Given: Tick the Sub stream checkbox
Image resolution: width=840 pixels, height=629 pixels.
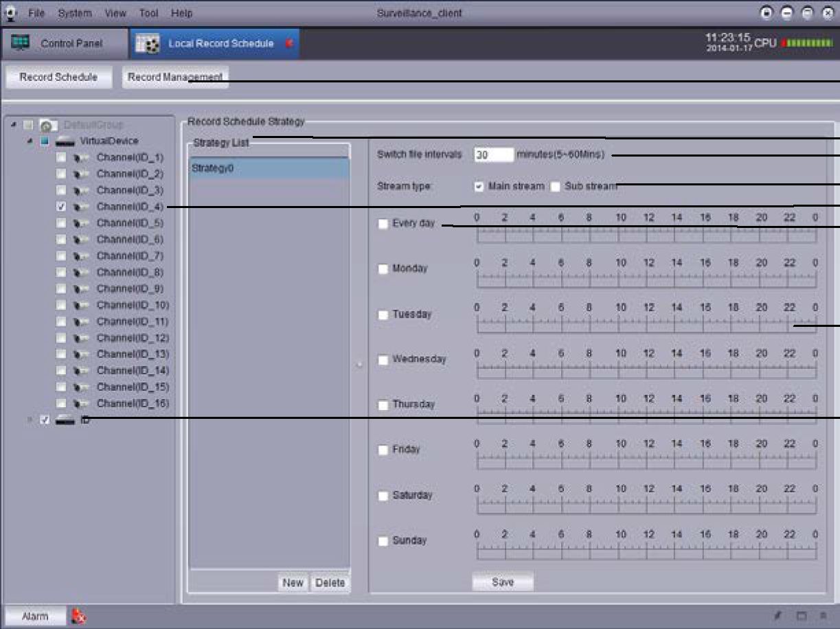Looking at the screenshot, I should tap(555, 187).
